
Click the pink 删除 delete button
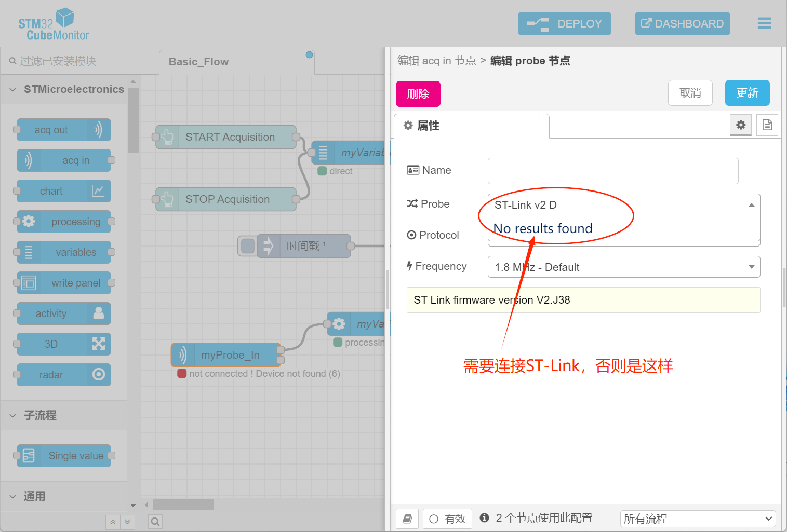point(418,94)
